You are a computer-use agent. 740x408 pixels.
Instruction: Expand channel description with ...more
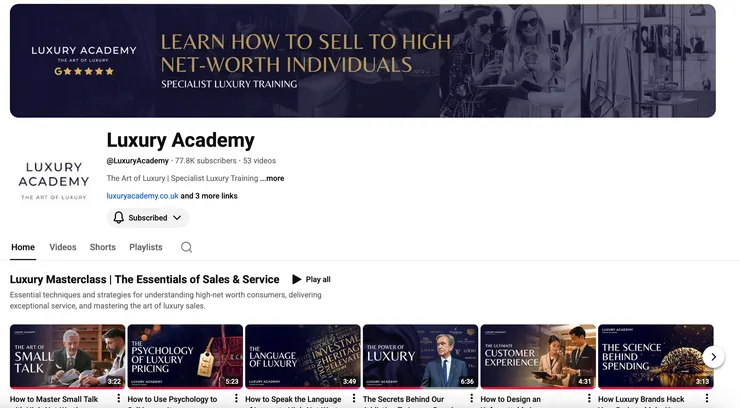click(x=272, y=178)
